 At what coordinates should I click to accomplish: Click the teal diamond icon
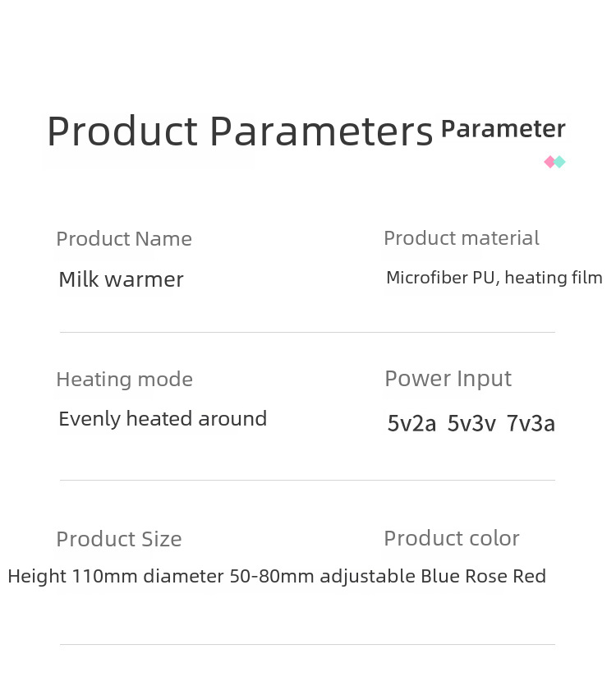click(560, 162)
